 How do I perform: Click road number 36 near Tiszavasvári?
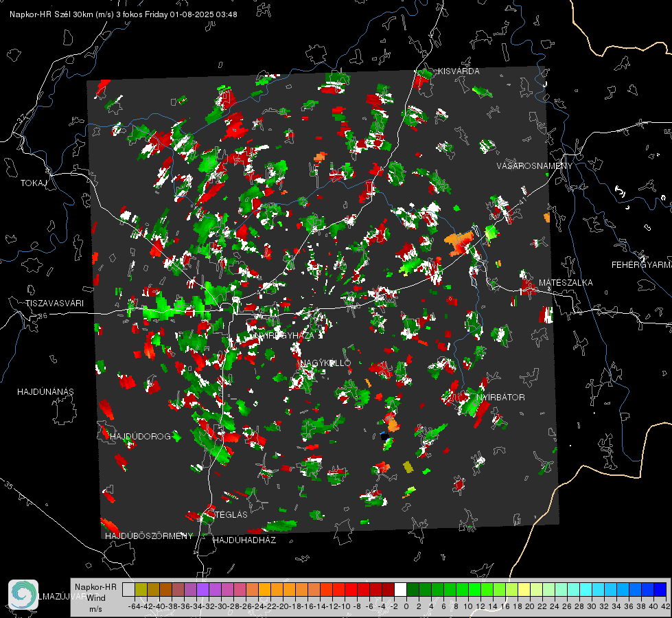coord(43,316)
